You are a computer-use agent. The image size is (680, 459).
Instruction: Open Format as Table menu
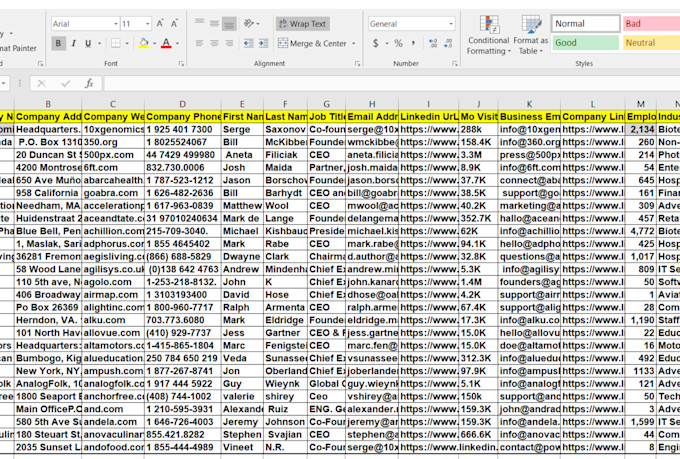[x=531, y=36]
